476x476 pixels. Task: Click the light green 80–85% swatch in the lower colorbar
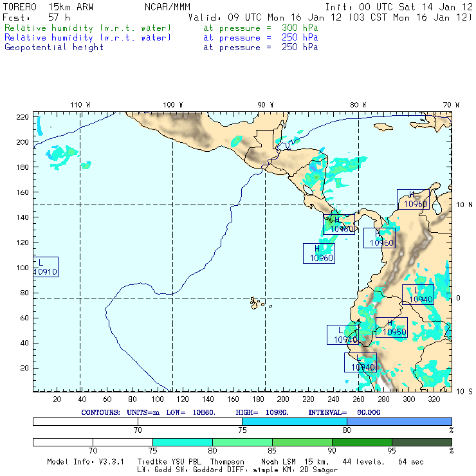pyautogui.click(x=243, y=442)
